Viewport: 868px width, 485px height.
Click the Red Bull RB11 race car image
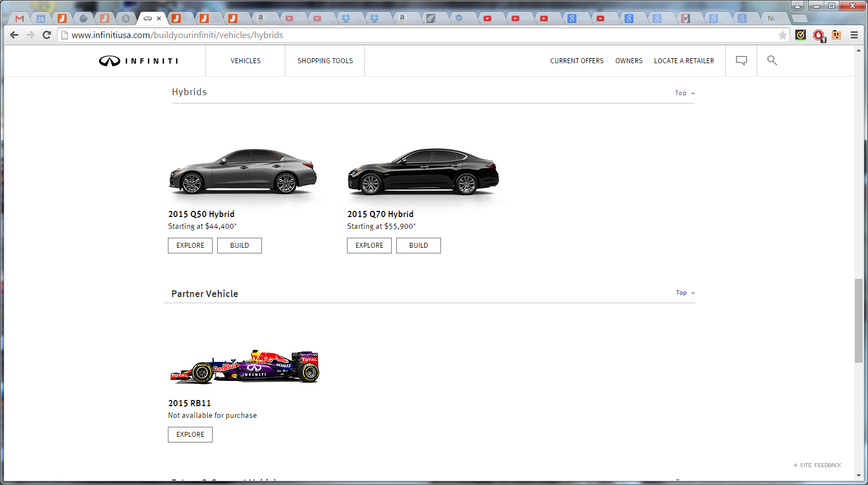click(245, 367)
